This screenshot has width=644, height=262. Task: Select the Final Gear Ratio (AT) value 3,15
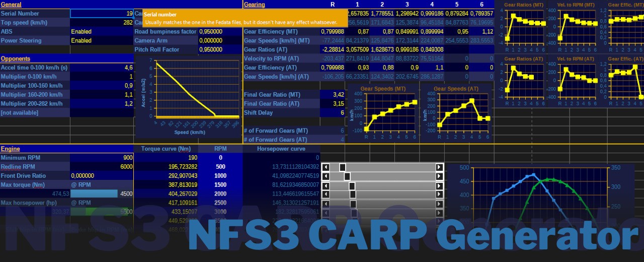[x=333, y=104]
